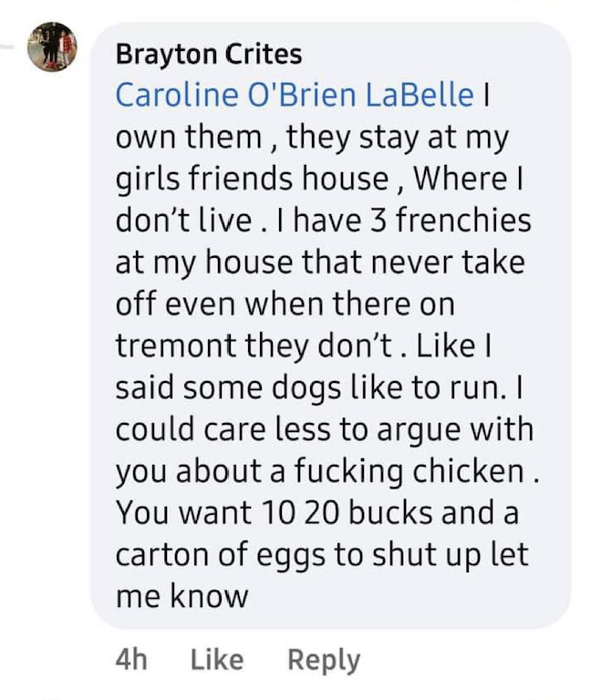
Task: Reply to Brayton Crites' comment
Action: click(x=324, y=659)
